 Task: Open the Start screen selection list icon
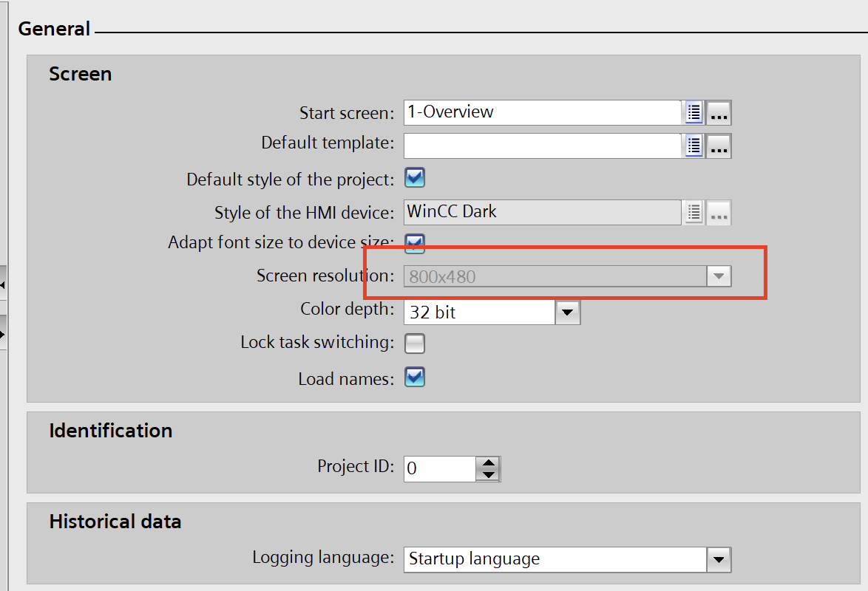click(x=694, y=113)
